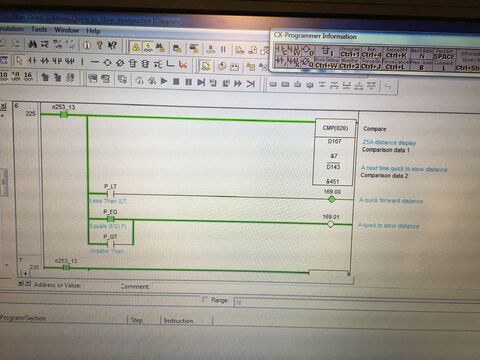Select the New Closed Contact tool
480x360 pixels.
(x=45, y=61)
